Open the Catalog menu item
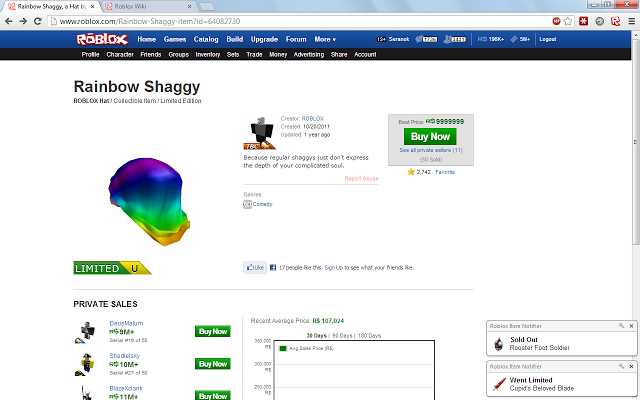The image size is (640, 400). (206, 39)
